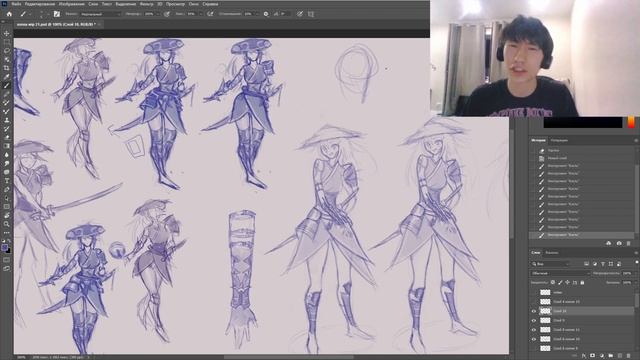640x360 pixels.
Task: Open the Окно menu
Action: coord(193,4)
